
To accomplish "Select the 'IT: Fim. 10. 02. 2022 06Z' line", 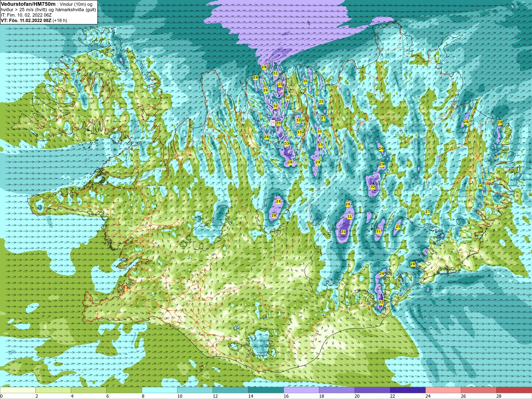I will click(x=25, y=15).
